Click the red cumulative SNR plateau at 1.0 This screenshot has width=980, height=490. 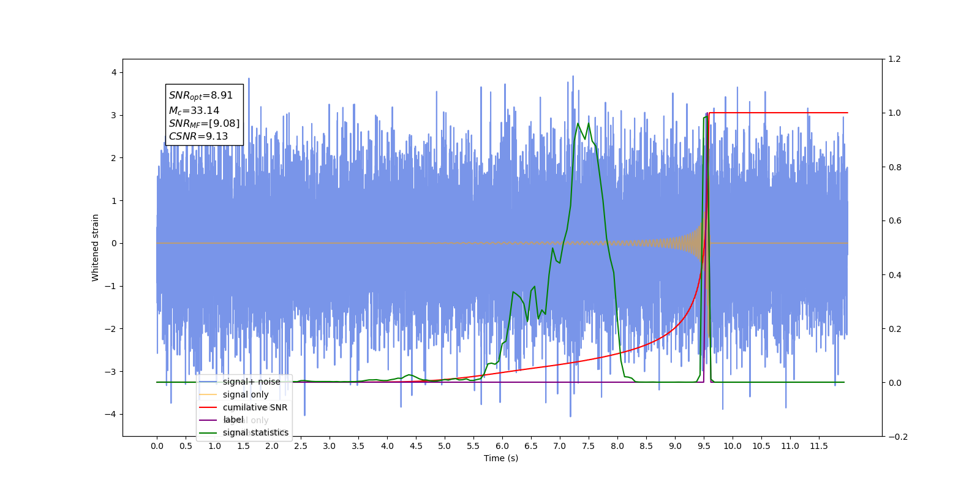pyautogui.click(x=778, y=113)
